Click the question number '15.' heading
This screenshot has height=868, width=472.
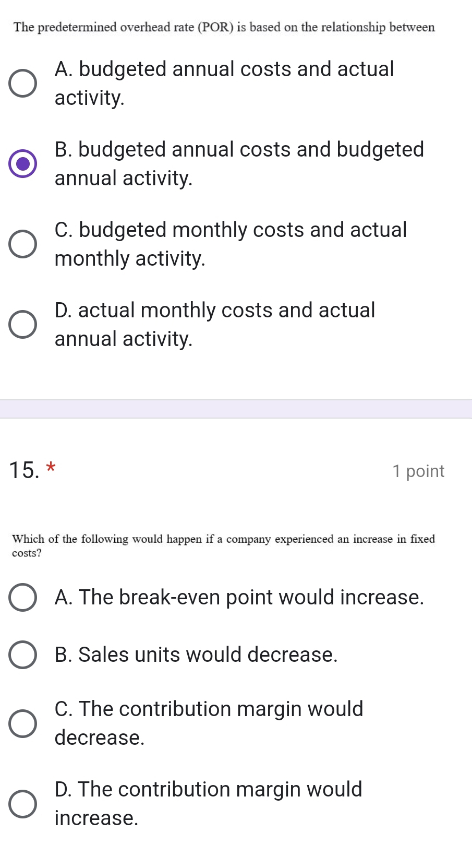pyautogui.click(x=24, y=470)
